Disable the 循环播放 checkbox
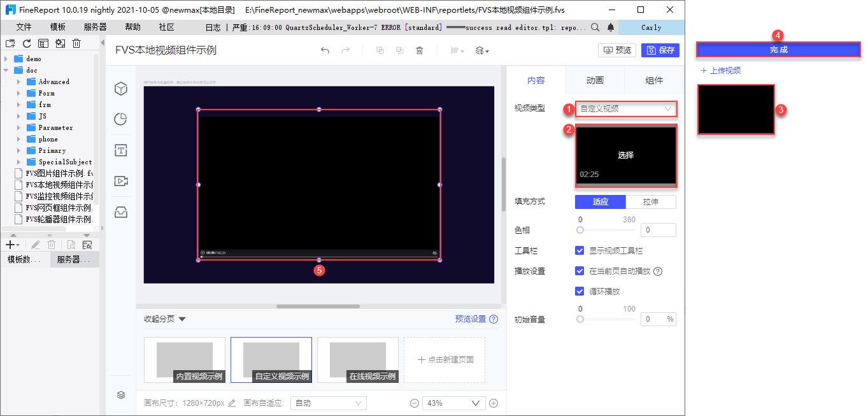The width and height of the screenshot is (868, 416). point(580,291)
